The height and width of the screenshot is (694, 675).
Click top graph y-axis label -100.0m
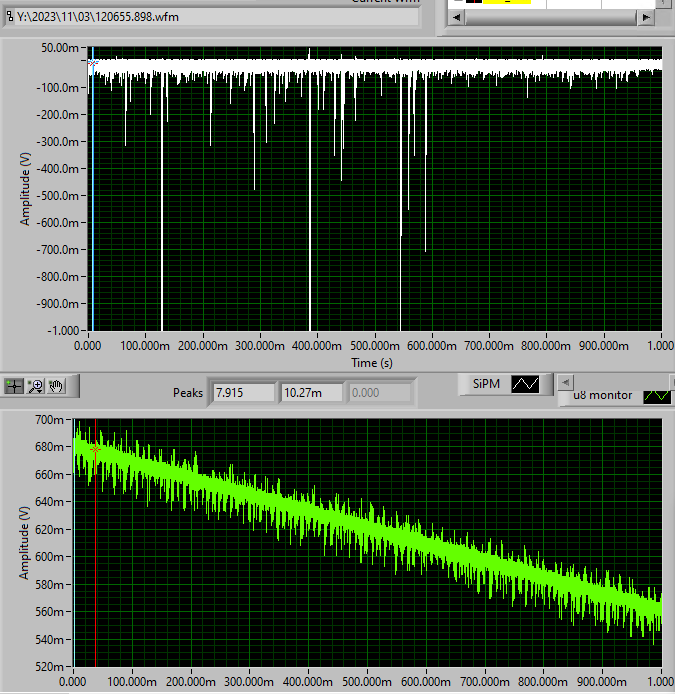pos(58,88)
